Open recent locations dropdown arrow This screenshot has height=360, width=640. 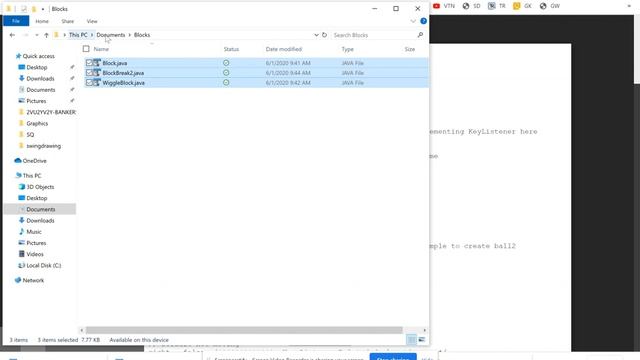pos(37,35)
